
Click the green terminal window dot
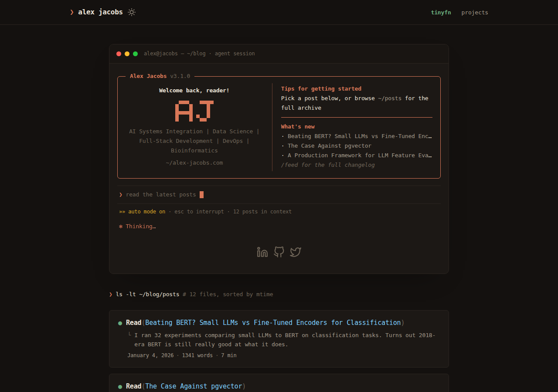(x=135, y=54)
